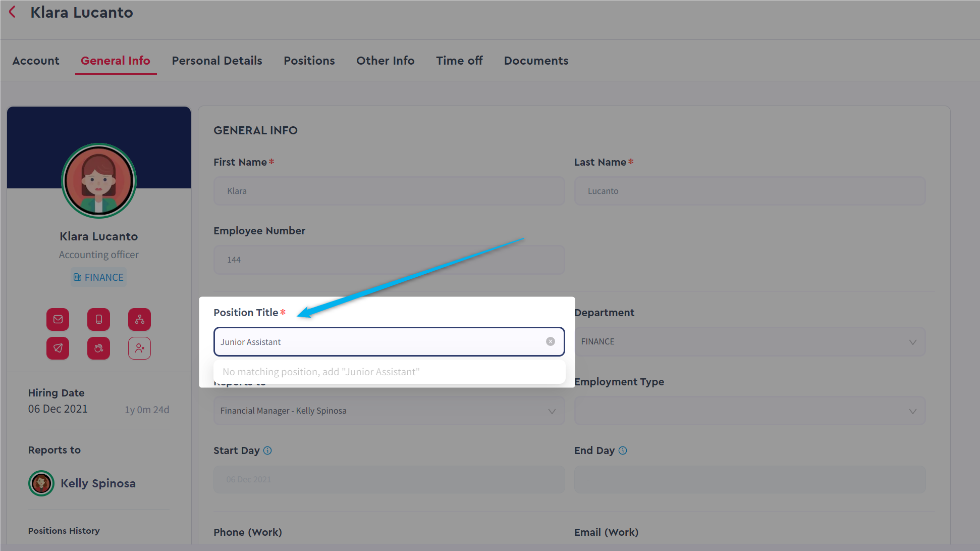Click the FINANCE department tag
The width and height of the screenshot is (980, 551).
[x=99, y=277]
